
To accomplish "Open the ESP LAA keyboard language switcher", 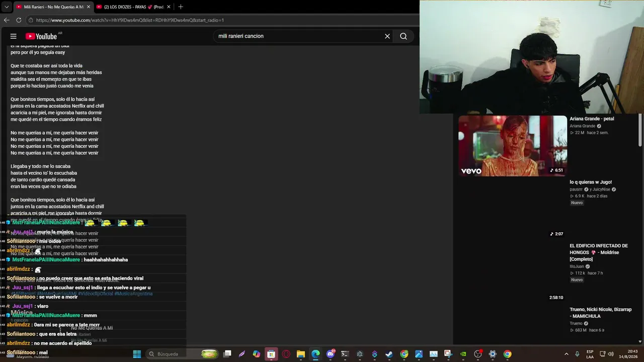I will pos(590,354).
